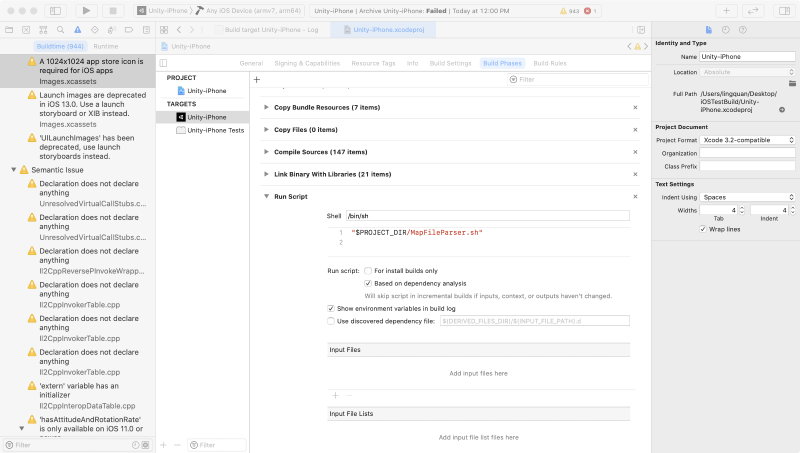This screenshot has height=453, width=800.
Task: Add a new build phase with plus
Action: tap(257, 80)
